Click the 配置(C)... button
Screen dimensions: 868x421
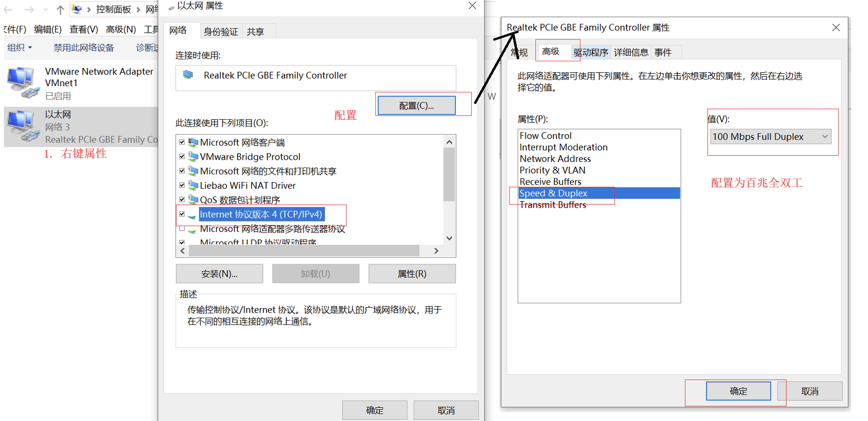point(416,106)
